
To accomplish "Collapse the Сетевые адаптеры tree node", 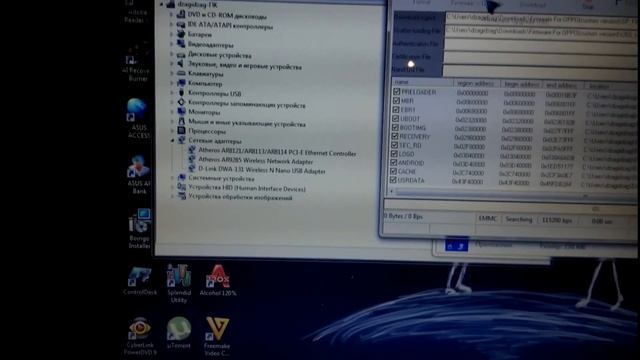I will point(172,140).
